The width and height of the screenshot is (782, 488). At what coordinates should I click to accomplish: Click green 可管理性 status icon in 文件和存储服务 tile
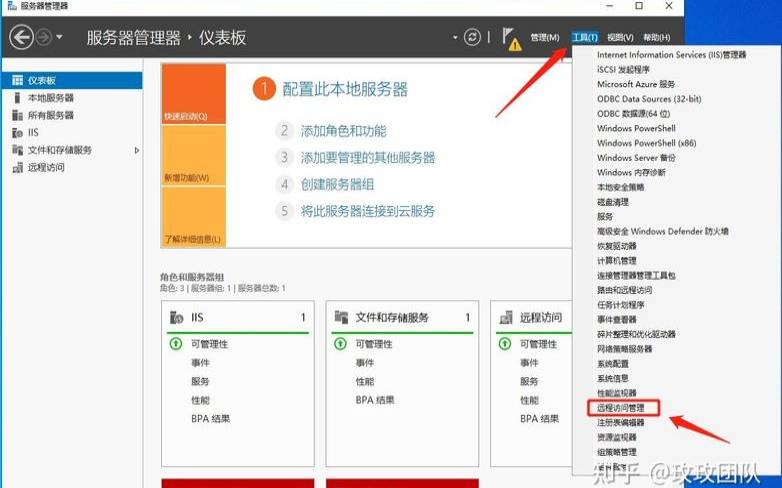coord(340,344)
